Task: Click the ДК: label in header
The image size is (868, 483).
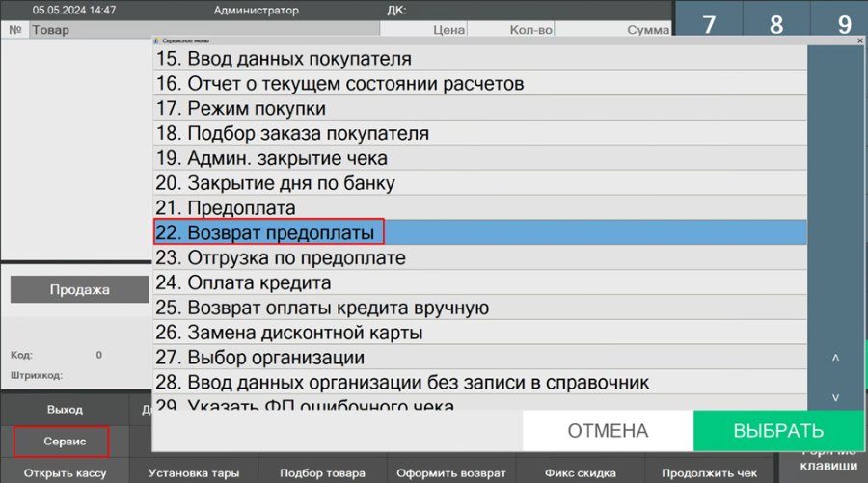Action: pyautogui.click(x=396, y=10)
